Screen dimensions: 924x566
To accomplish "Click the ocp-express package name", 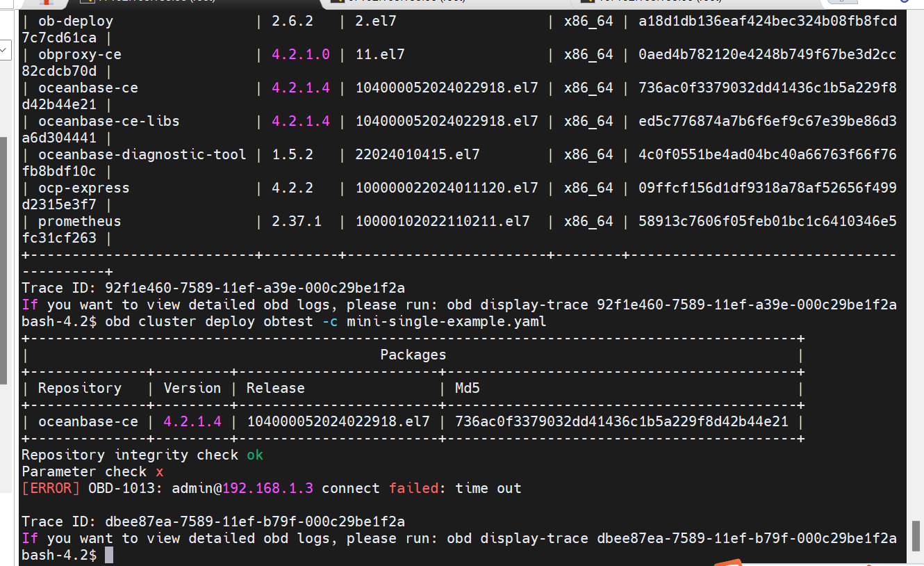I will [x=83, y=188].
